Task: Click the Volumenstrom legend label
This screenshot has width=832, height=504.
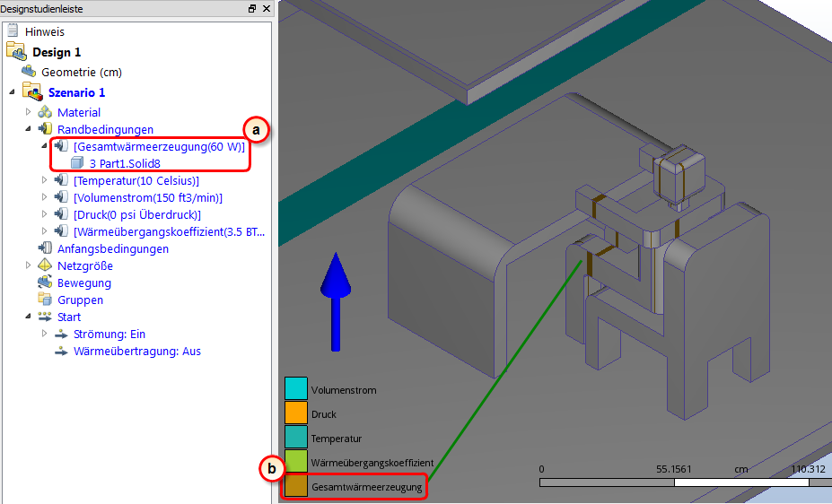Action: [x=344, y=390]
